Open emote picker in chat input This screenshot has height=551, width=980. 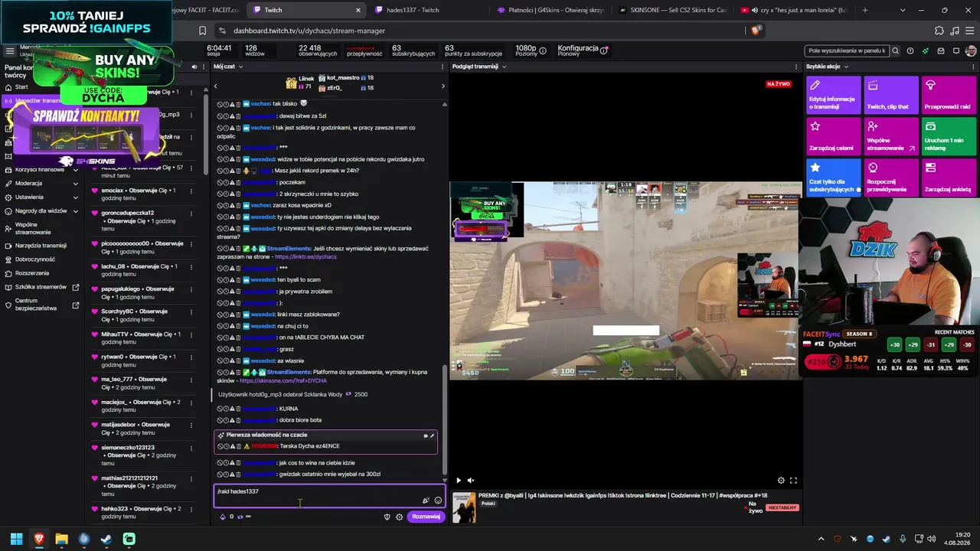(438, 500)
